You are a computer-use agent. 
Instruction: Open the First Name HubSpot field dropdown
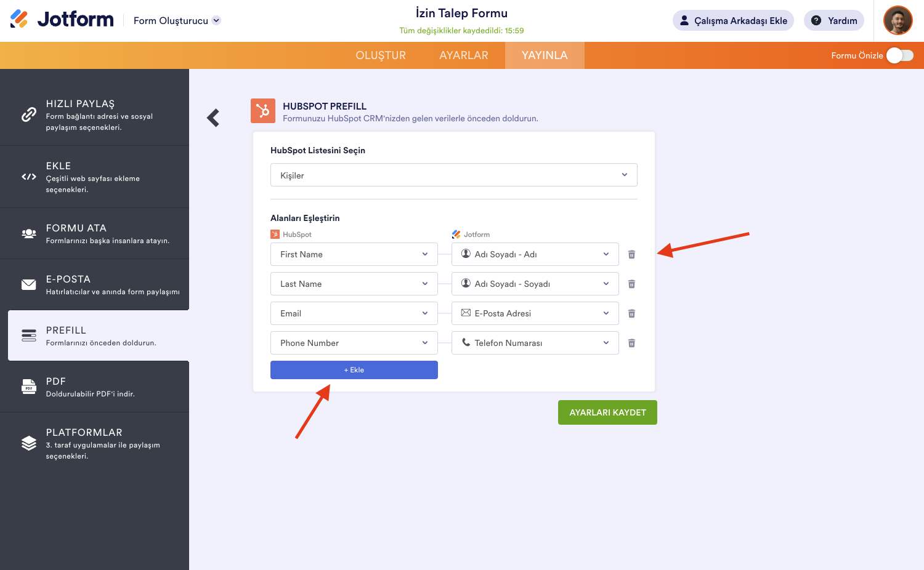pyautogui.click(x=354, y=254)
